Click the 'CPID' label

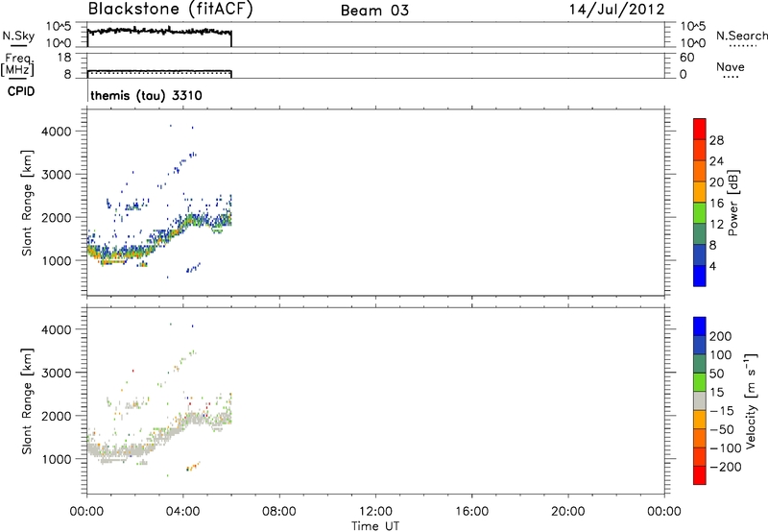coord(21,91)
